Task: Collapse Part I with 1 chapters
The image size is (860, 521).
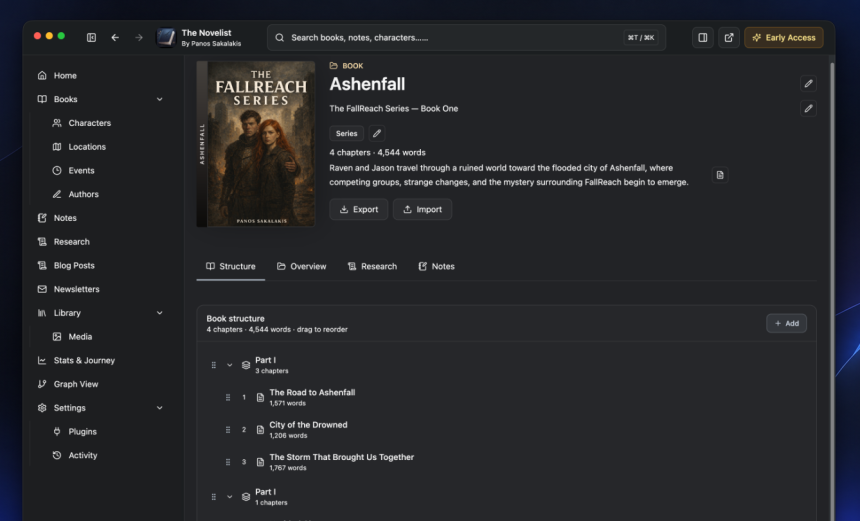Action: 230,497
